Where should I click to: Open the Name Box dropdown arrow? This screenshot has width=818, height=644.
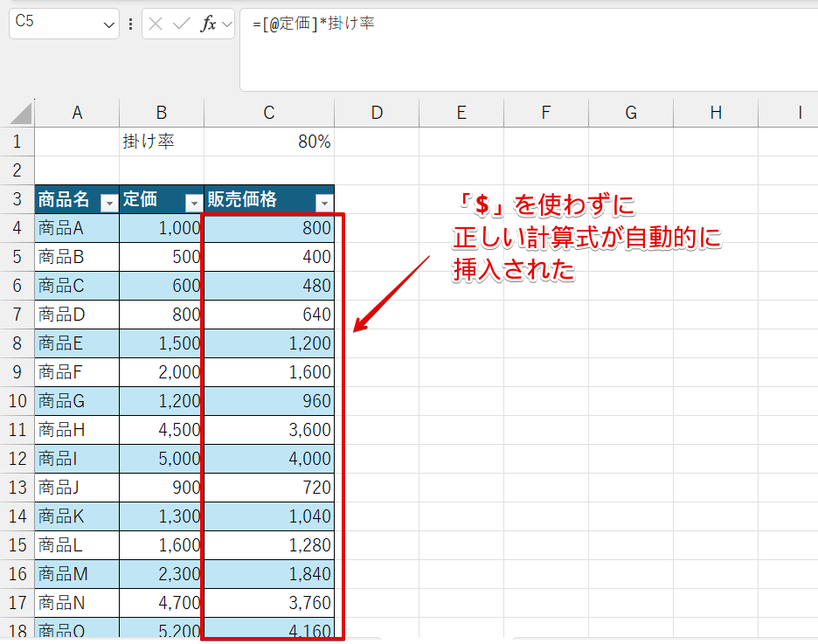(x=108, y=24)
